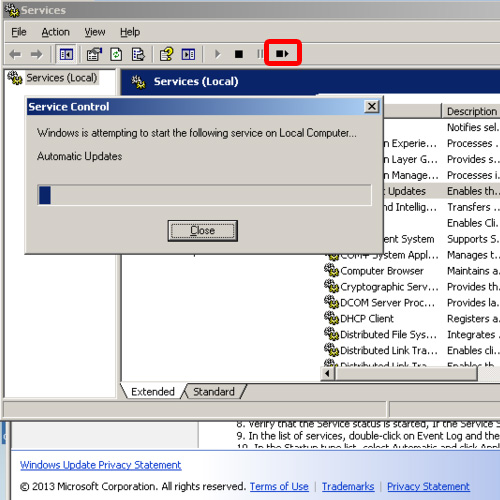Select Services (Local) in the console tree
Screen dimensions: 500x500
pos(62,78)
